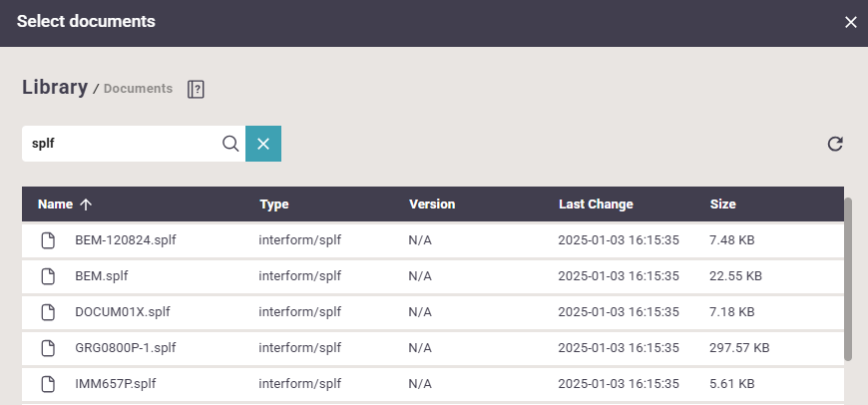Sort by Size column header
The height and width of the screenshot is (405, 868).
coord(722,204)
